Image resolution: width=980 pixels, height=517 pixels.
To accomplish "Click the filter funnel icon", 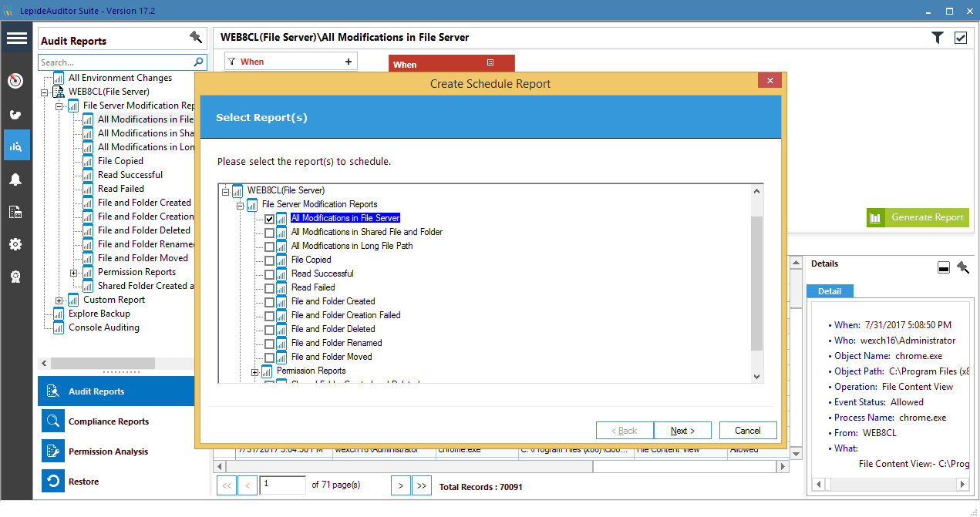I will click(937, 37).
